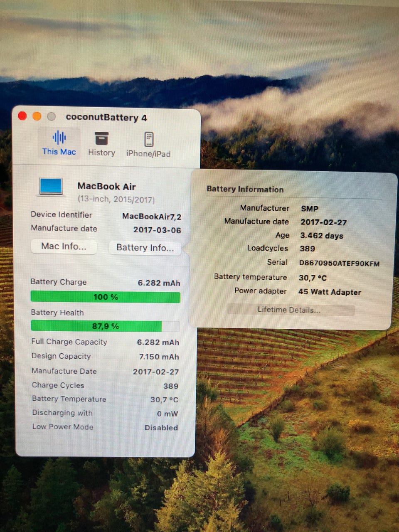
Task: Open the Mac Info... button
Action: (64, 246)
